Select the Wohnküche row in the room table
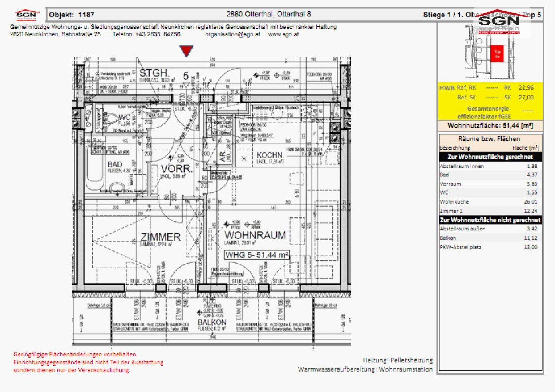Image resolution: width=555 pixels, height=392 pixels. (490, 202)
